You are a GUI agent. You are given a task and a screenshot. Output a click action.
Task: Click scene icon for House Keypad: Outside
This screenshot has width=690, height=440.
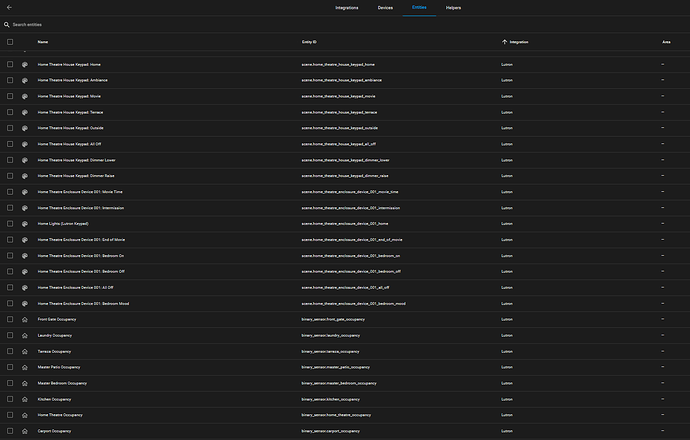click(25, 128)
